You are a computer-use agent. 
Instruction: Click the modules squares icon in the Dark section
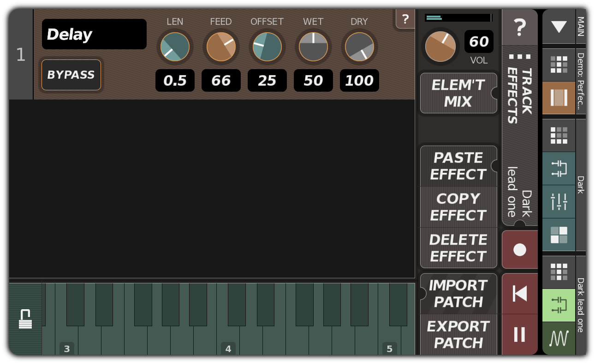[x=559, y=235]
